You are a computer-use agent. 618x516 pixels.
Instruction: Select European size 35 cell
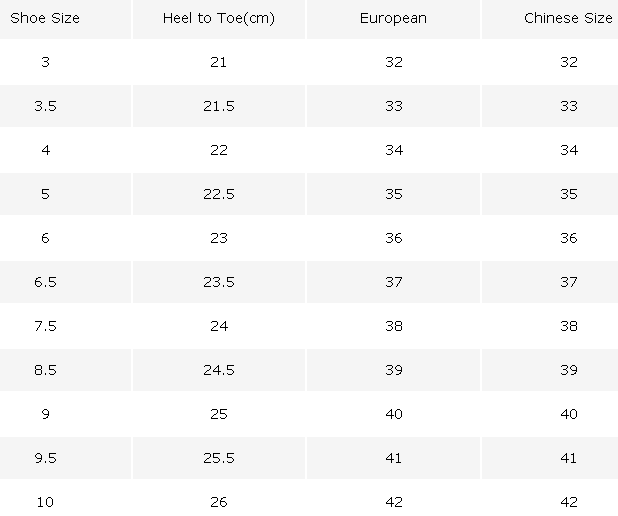[x=394, y=194]
